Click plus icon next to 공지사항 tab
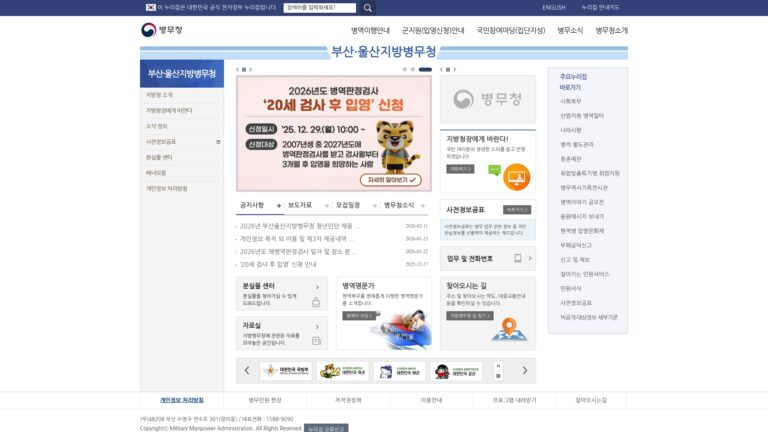Image resolution: width=768 pixels, height=432 pixels. click(279, 206)
